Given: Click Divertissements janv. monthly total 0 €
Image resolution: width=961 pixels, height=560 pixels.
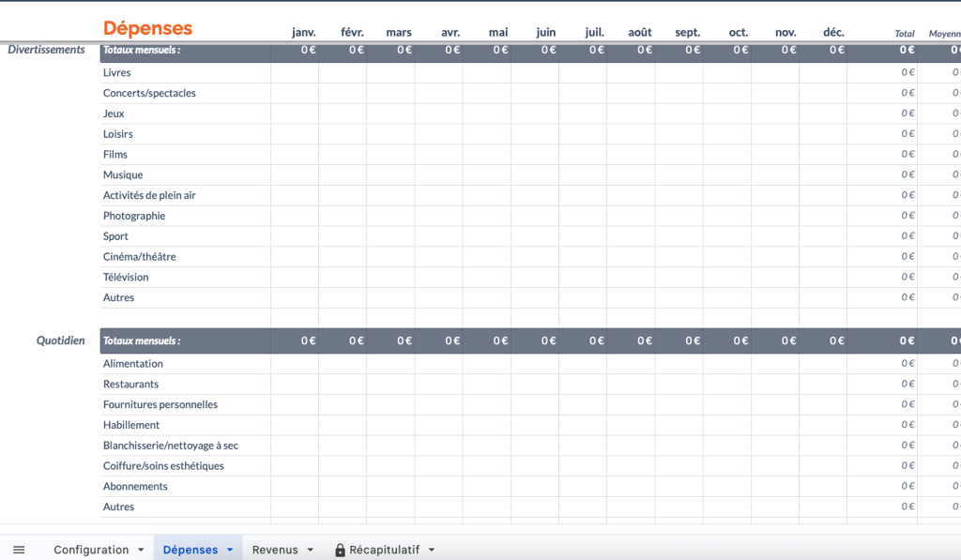Looking at the screenshot, I should pos(308,51).
